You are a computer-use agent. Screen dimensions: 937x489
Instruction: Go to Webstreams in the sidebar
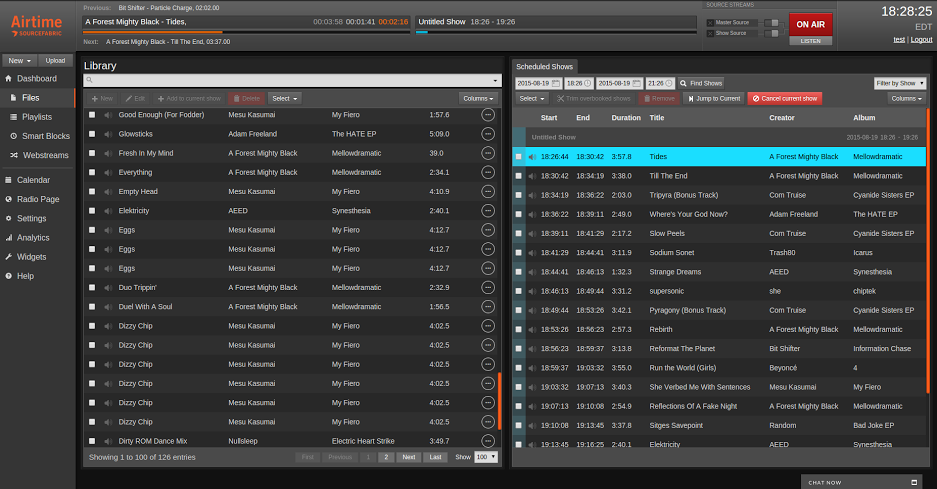tap(44, 155)
